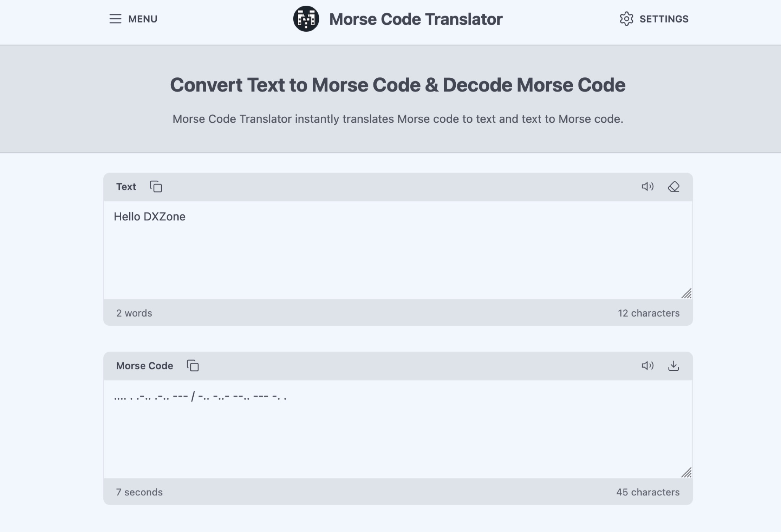Grab the Text box resize handle
The height and width of the screenshot is (532, 781).
click(686, 294)
